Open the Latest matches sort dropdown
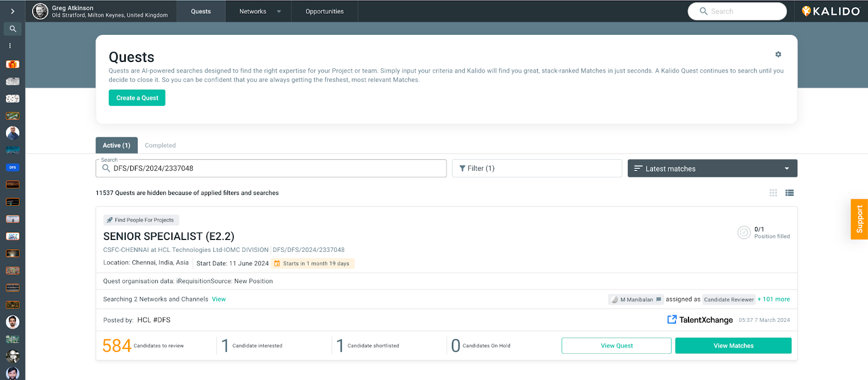Viewport: 868px width, 380px height. [x=712, y=168]
